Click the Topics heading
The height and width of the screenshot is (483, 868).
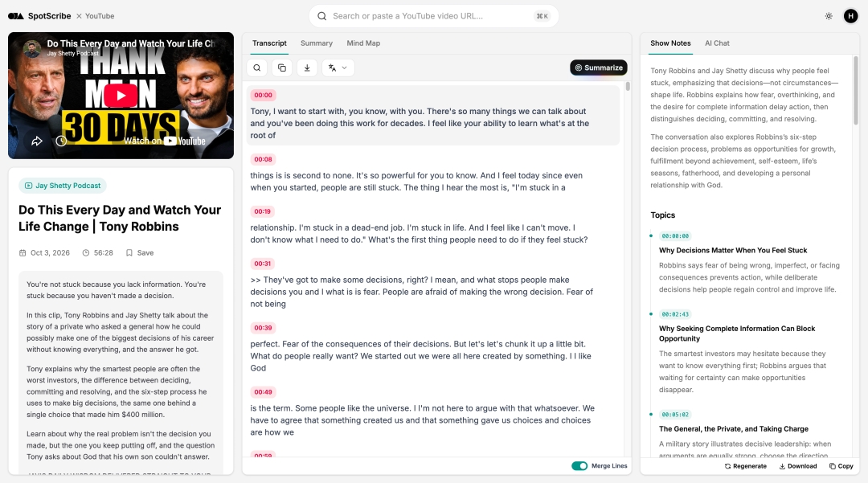(662, 215)
